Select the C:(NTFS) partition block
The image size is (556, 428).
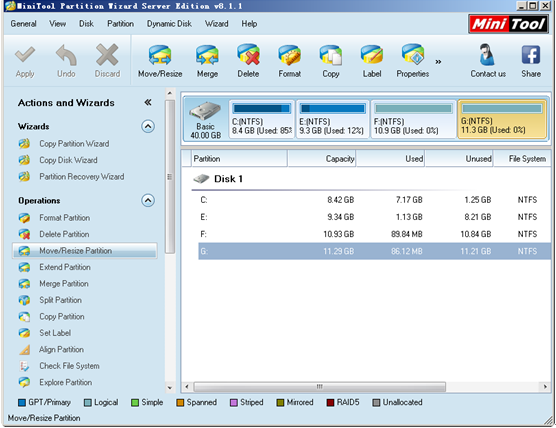262,119
